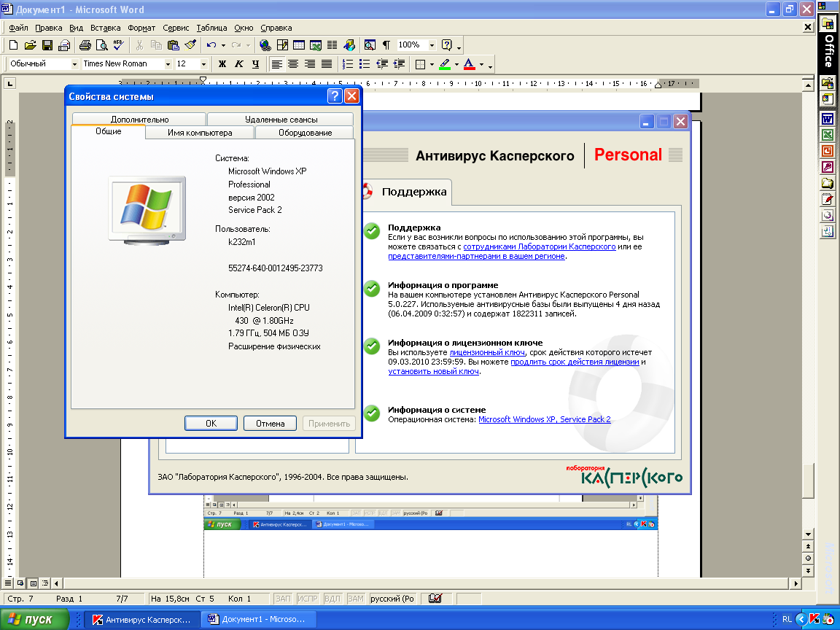Align text to the left
Screen dimensions: 840x630
(276, 64)
